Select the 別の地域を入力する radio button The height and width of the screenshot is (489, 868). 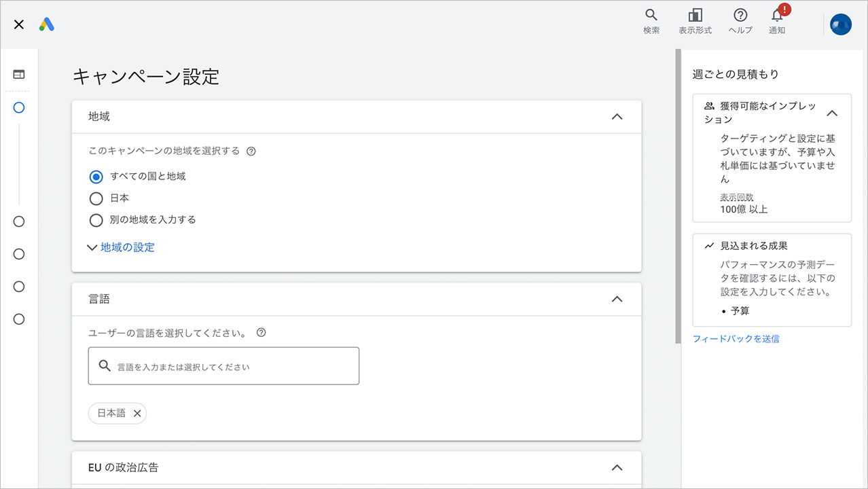pyautogui.click(x=96, y=219)
